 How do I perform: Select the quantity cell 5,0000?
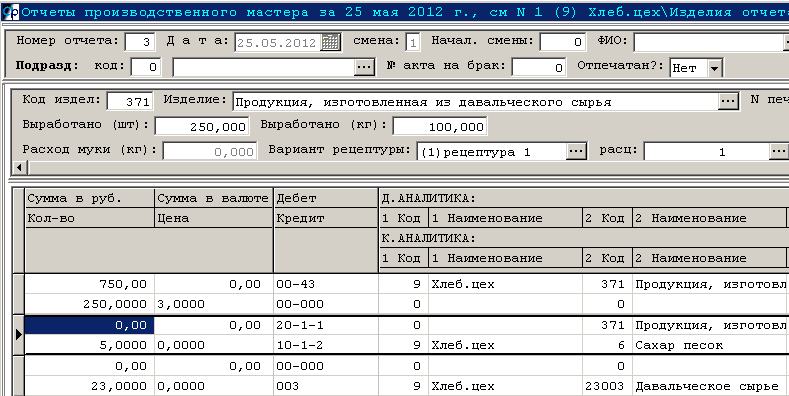click(x=90, y=346)
